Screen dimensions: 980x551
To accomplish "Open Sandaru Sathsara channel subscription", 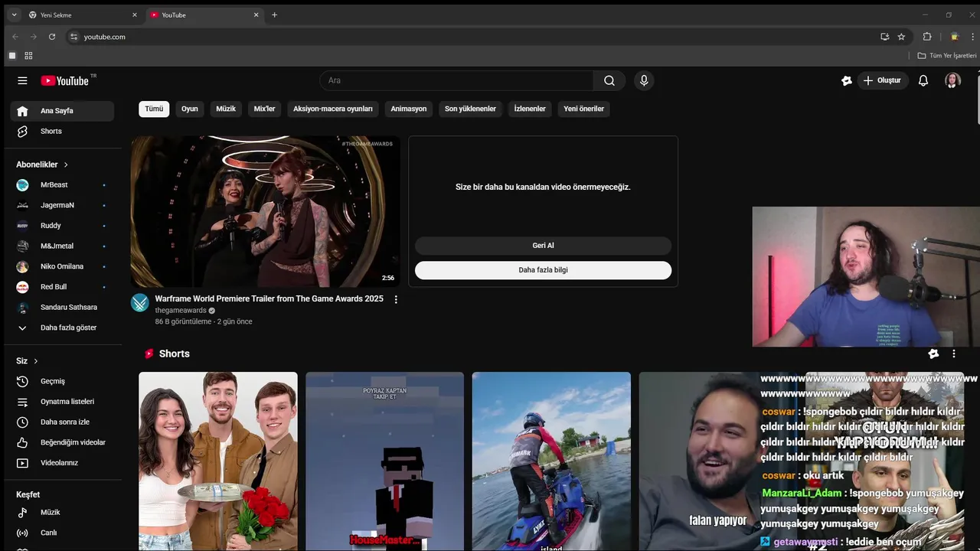I will [x=62, y=308].
